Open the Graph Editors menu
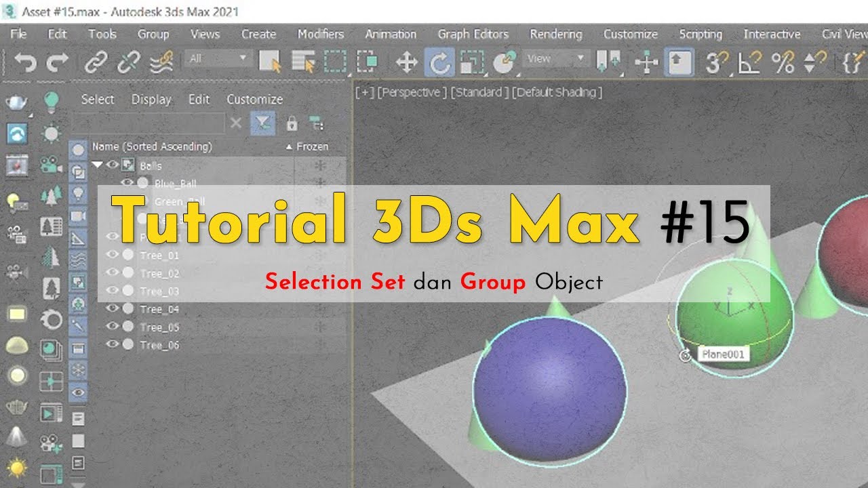Viewport: 868px width, 488px height. (x=473, y=34)
